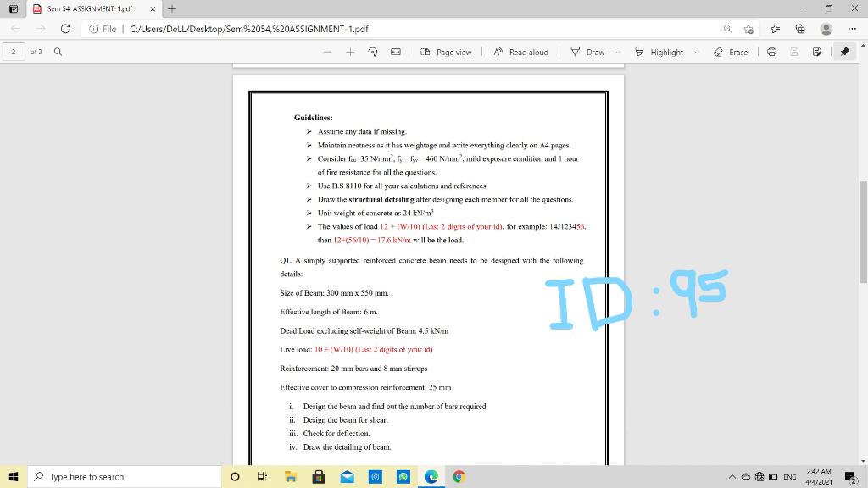The width and height of the screenshot is (868, 488).
Task: Open Cortana circle icon on taskbar
Action: tap(235, 476)
